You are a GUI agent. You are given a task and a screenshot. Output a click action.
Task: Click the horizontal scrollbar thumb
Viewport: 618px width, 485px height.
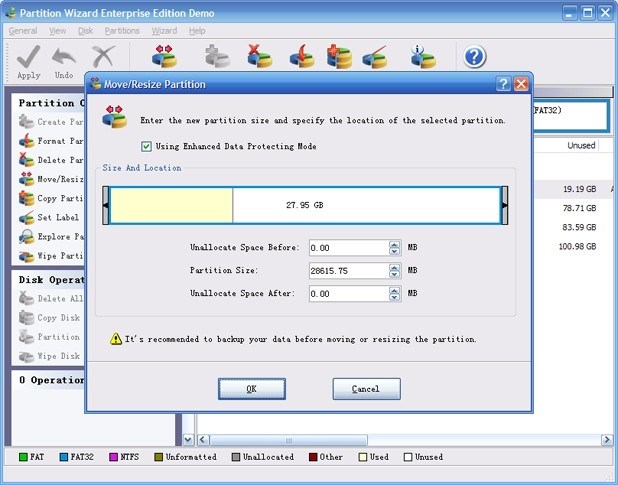point(289,440)
